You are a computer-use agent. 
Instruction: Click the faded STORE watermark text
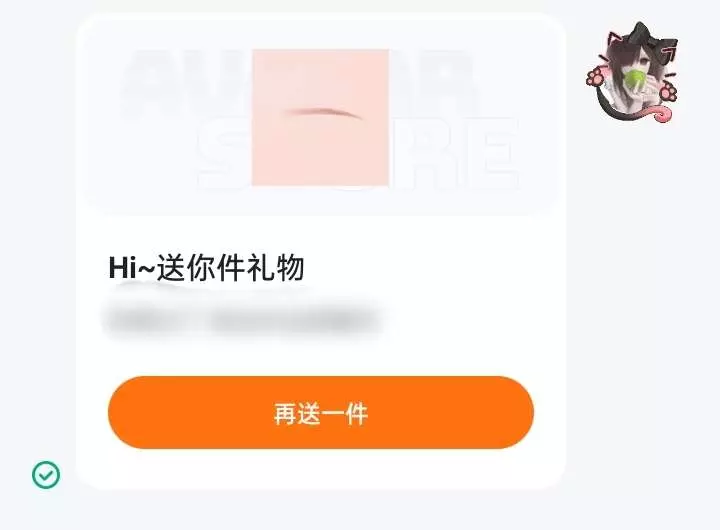pyautogui.click(x=358, y=152)
